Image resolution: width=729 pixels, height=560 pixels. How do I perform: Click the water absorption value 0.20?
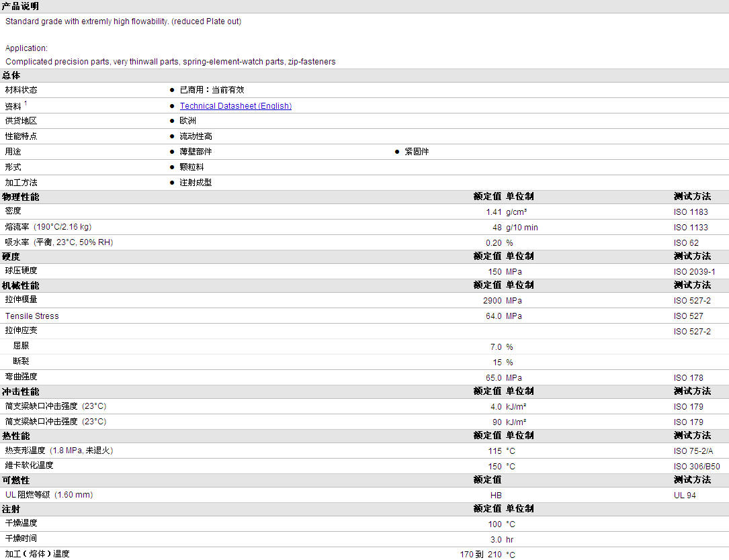point(494,242)
